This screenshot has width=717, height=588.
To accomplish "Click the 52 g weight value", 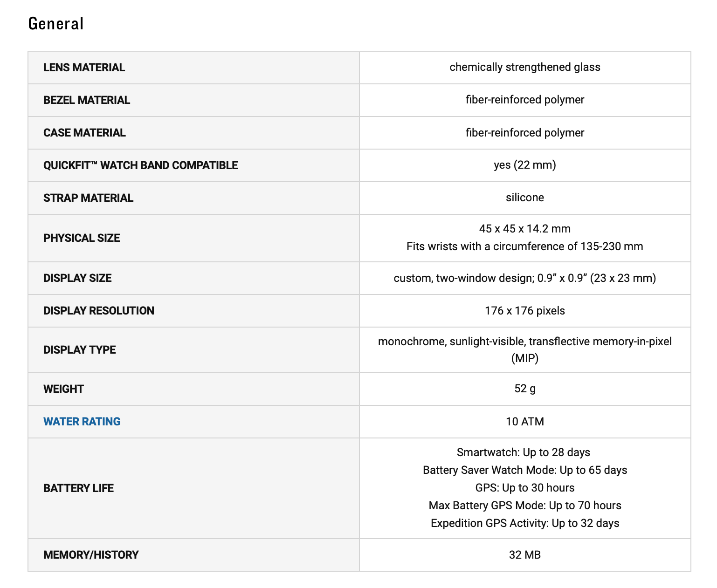I will [525, 389].
